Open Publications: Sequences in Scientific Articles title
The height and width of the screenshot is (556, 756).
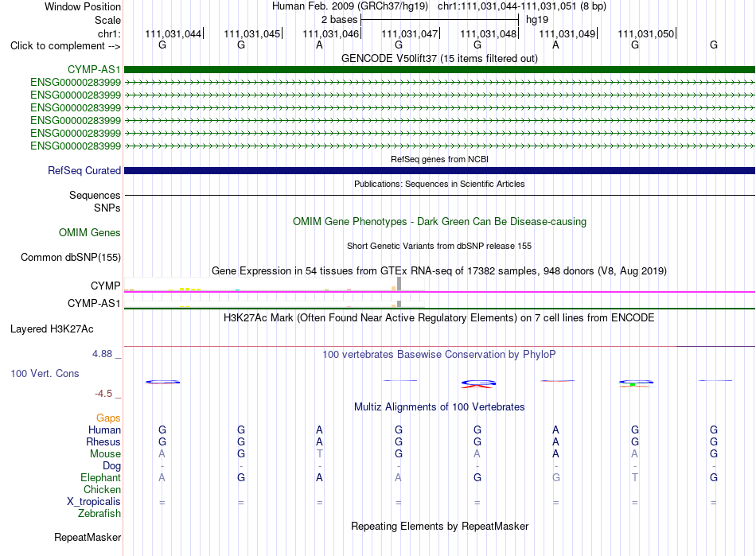coord(439,184)
